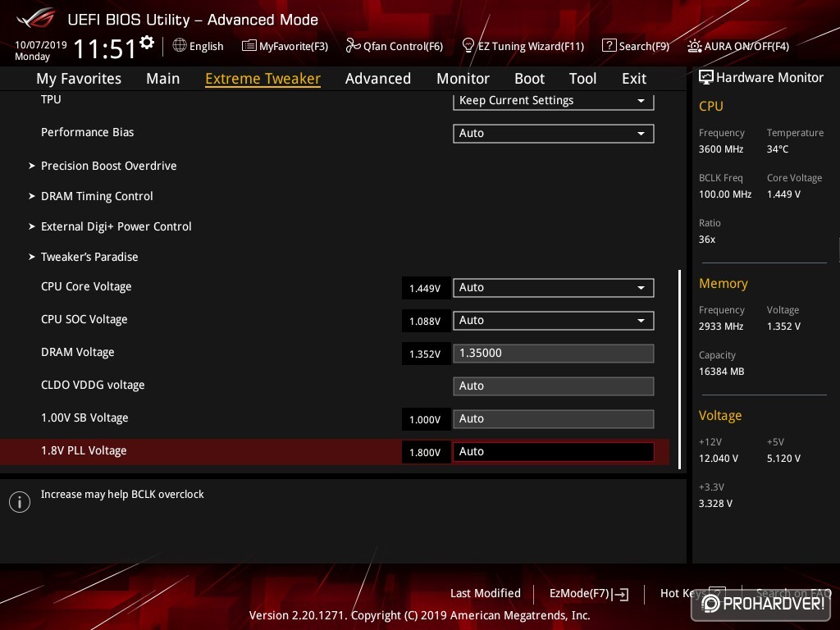Open the Tool tab
Image resolution: width=840 pixels, height=630 pixels.
pyautogui.click(x=582, y=79)
